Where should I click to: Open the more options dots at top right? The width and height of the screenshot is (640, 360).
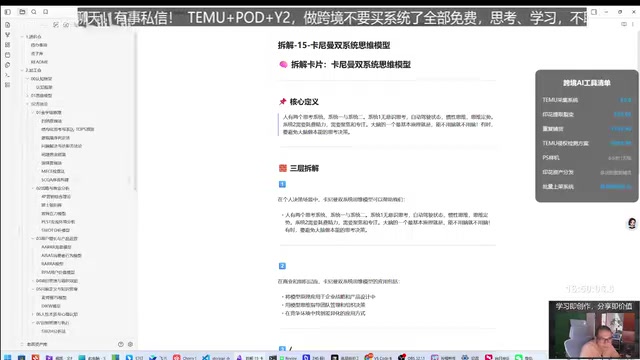[633, 24]
